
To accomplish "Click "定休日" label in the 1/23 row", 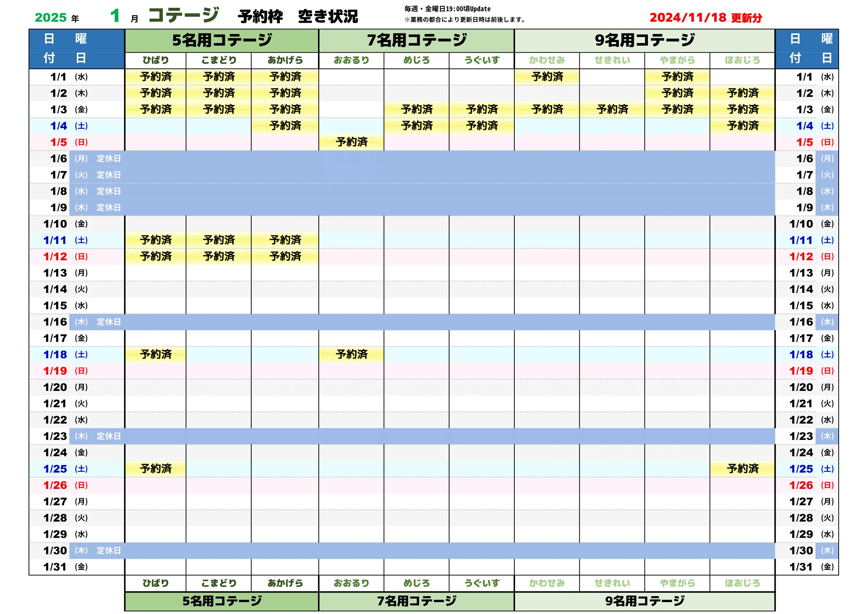I will 109,436.
